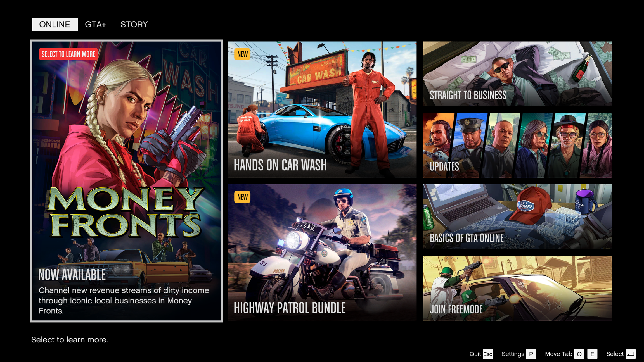Image resolution: width=644 pixels, height=362 pixels.
Task: Open the Money Fronts featured card
Action: (x=127, y=181)
